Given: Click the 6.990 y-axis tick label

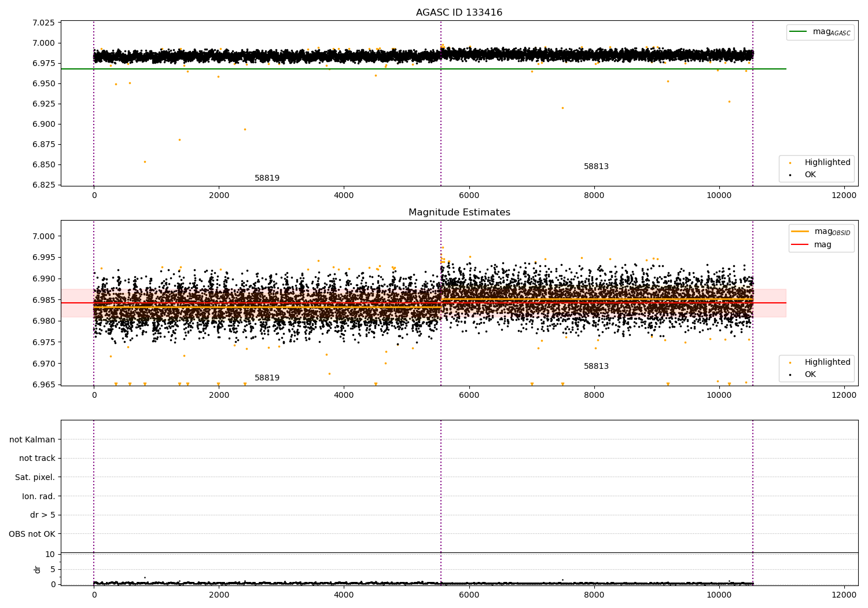Looking at the screenshot, I should 43,279.
